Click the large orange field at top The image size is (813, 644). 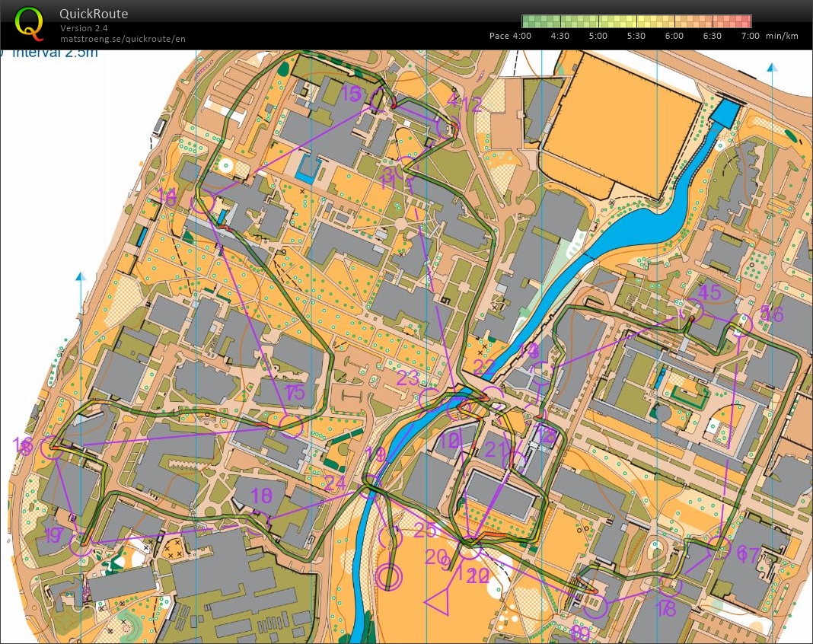point(620,122)
